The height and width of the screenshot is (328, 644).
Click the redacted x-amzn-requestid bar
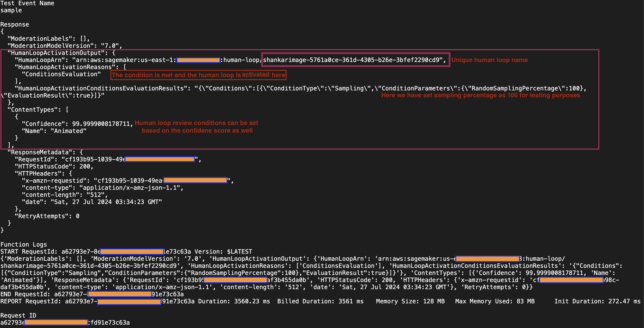click(195, 180)
